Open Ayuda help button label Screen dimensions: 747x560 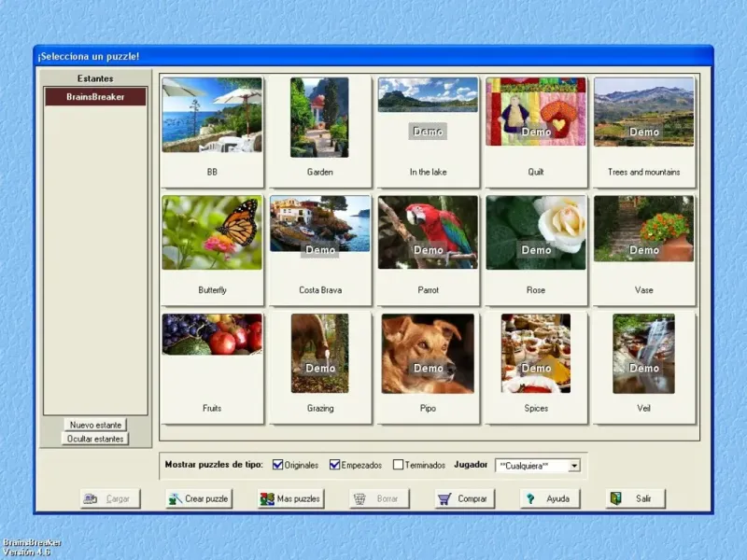tap(557, 498)
